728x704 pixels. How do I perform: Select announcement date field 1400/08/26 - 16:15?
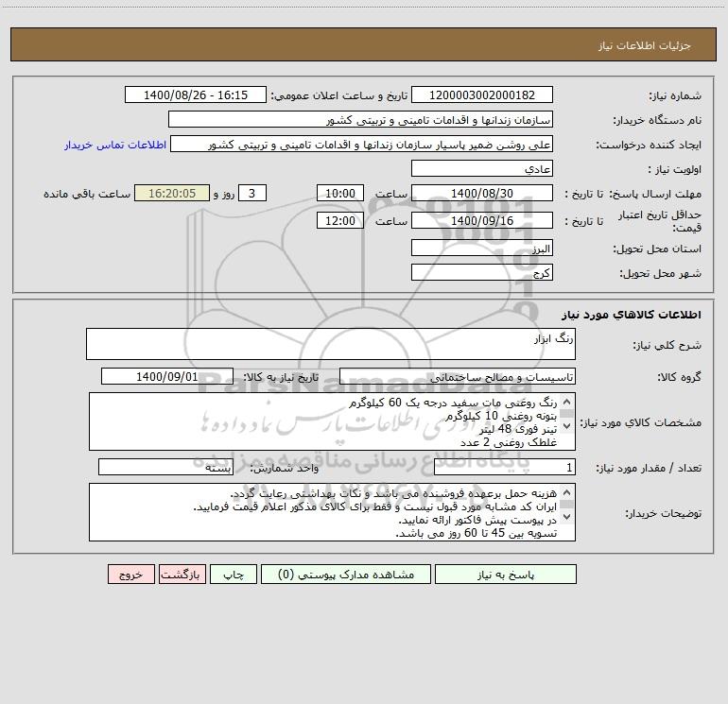196,94
